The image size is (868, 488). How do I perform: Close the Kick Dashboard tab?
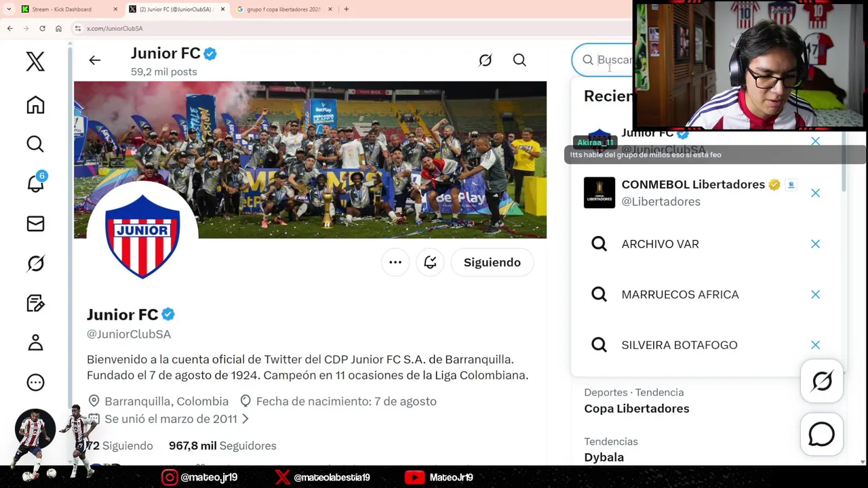pyautogui.click(x=115, y=9)
